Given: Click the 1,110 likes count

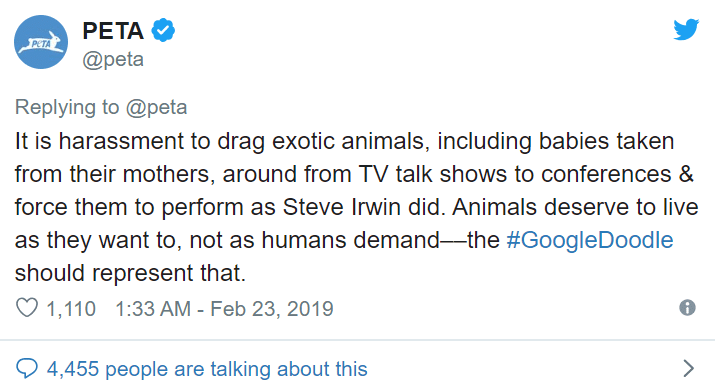Looking at the screenshot, I should (71, 309).
